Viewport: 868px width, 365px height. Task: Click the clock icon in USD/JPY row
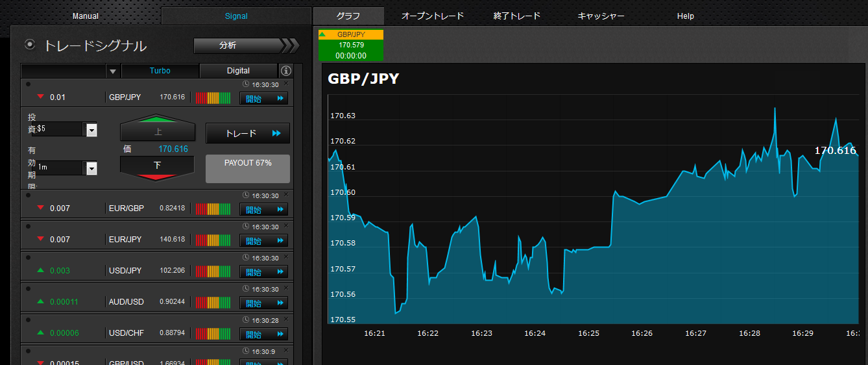click(x=246, y=258)
